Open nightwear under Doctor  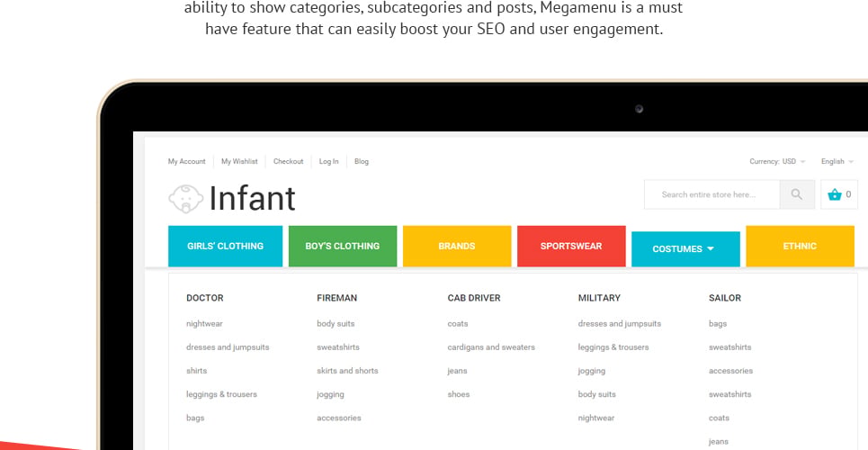pos(204,324)
